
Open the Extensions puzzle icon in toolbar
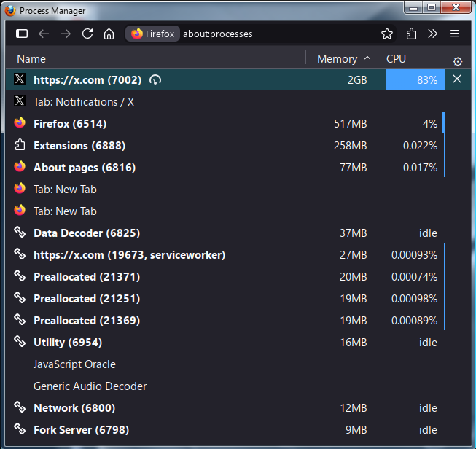point(411,34)
